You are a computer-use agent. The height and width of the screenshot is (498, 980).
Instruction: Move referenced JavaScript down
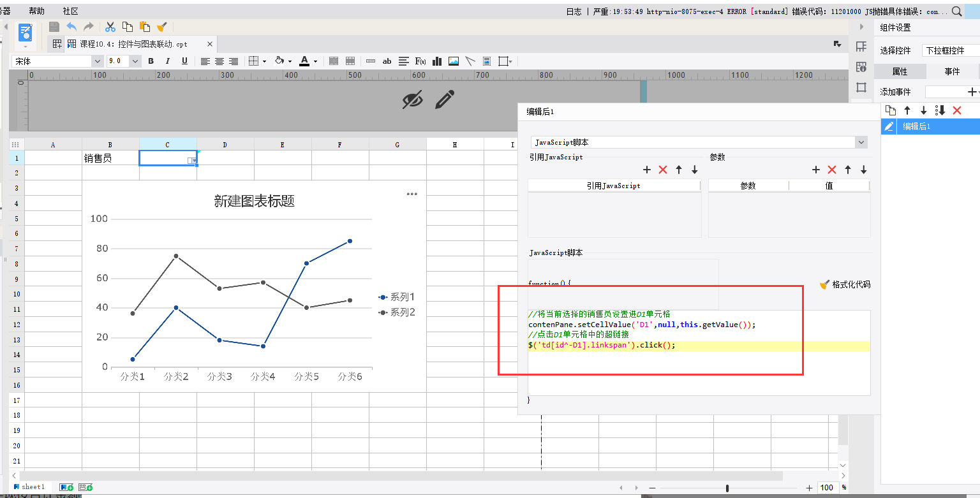(695, 170)
